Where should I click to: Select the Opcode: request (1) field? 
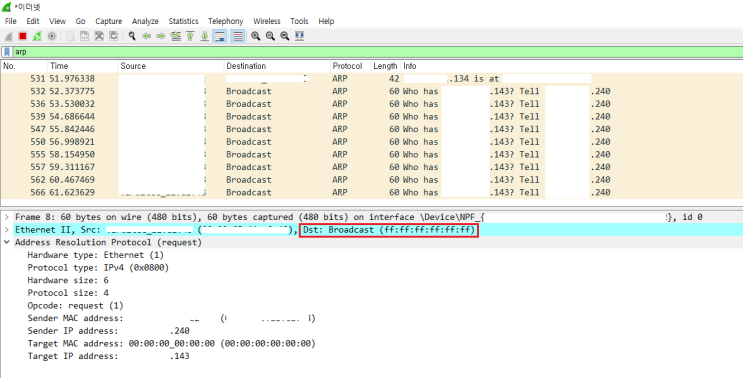coord(75,306)
